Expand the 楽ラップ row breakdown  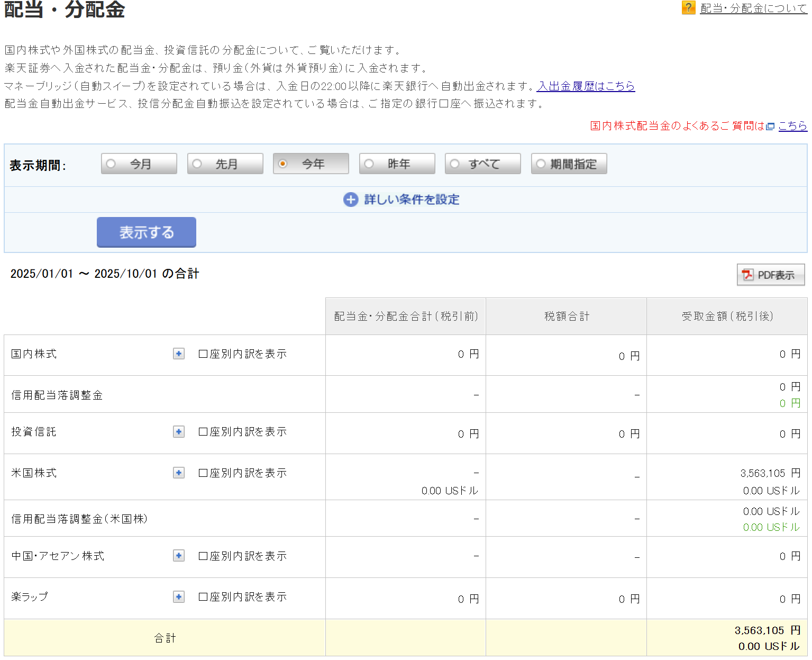pos(179,597)
